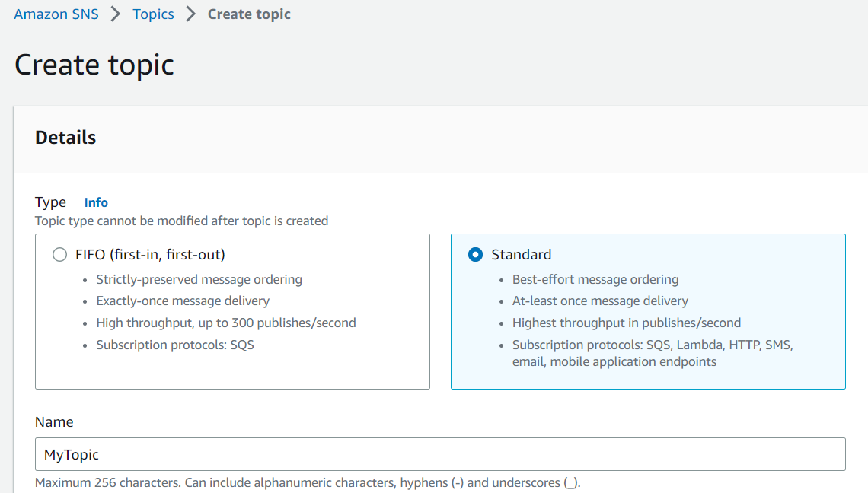Click 'Strictly-preserved message ordering' bullet
This screenshot has height=493, width=868.
tap(199, 279)
